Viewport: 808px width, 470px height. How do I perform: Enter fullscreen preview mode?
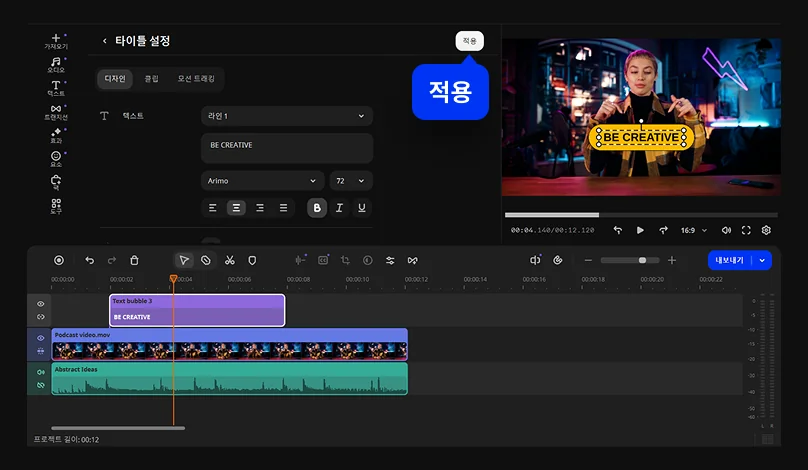746,230
